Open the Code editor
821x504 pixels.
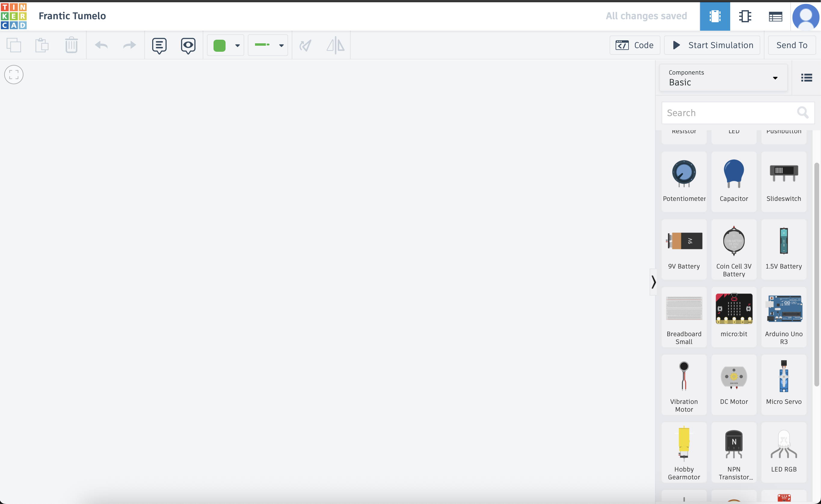(634, 45)
